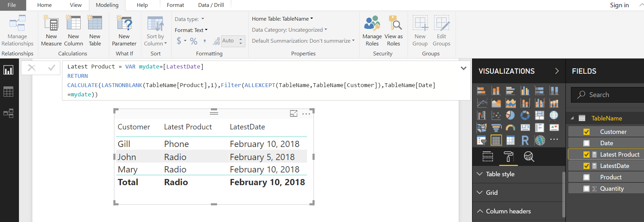The image size is (644, 222).
Task: Check the Date field
Action: coord(586,143)
